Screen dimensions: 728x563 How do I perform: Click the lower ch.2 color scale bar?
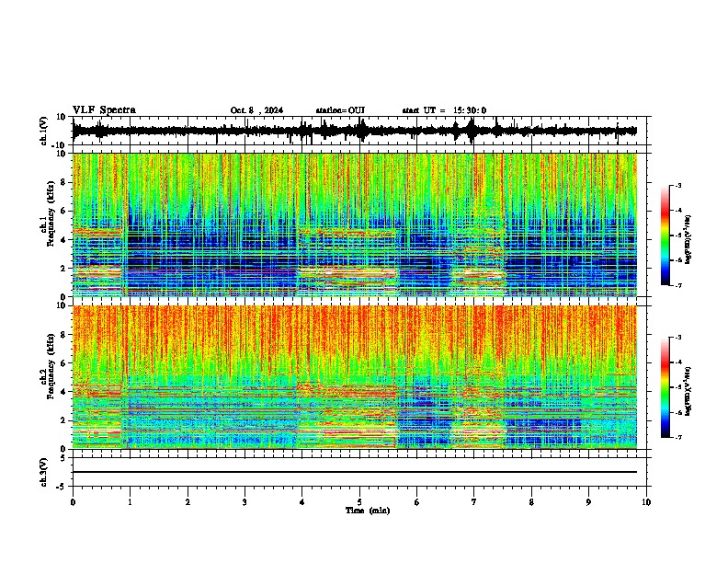[665, 387]
